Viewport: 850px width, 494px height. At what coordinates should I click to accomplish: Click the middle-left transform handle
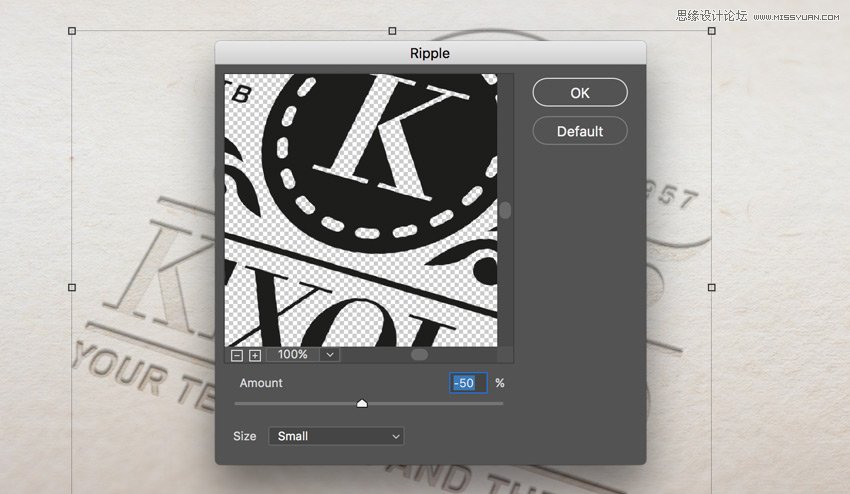tap(72, 287)
